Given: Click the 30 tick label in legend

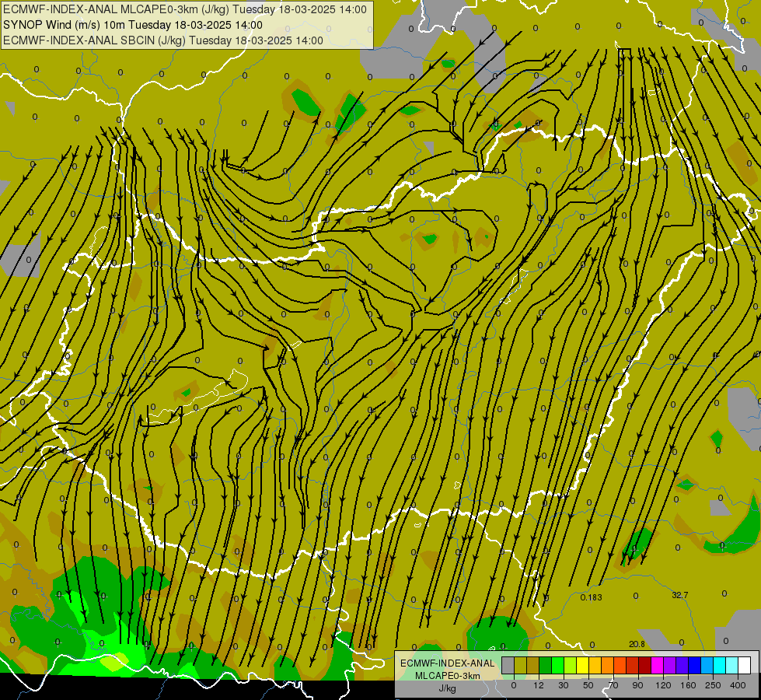Looking at the screenshot, I should (x=564, y=686).
